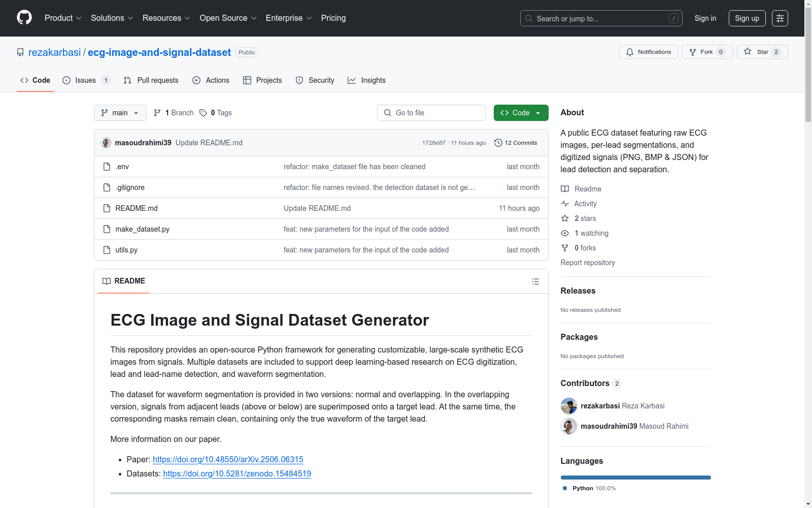Switch to the Projects tab
The width and height of the screenshot is (812, 508).
pyautogui.click(x=262, y=80)
